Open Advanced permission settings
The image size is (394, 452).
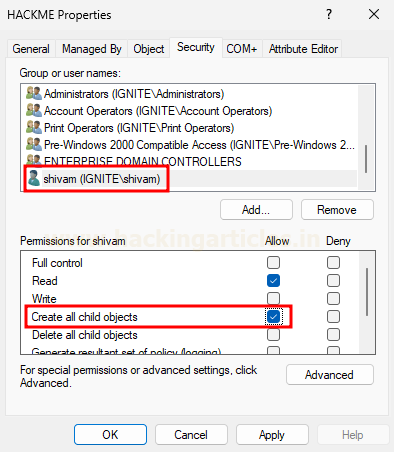330,375
